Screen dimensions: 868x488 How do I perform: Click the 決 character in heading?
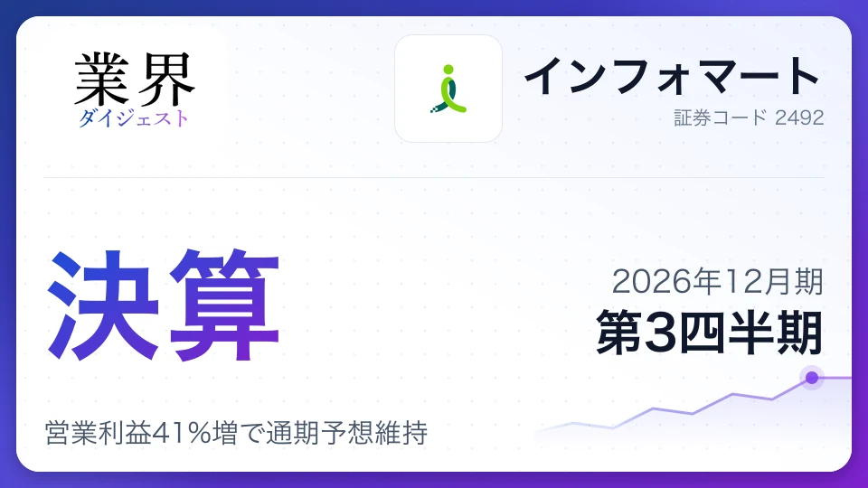[105, 305]
